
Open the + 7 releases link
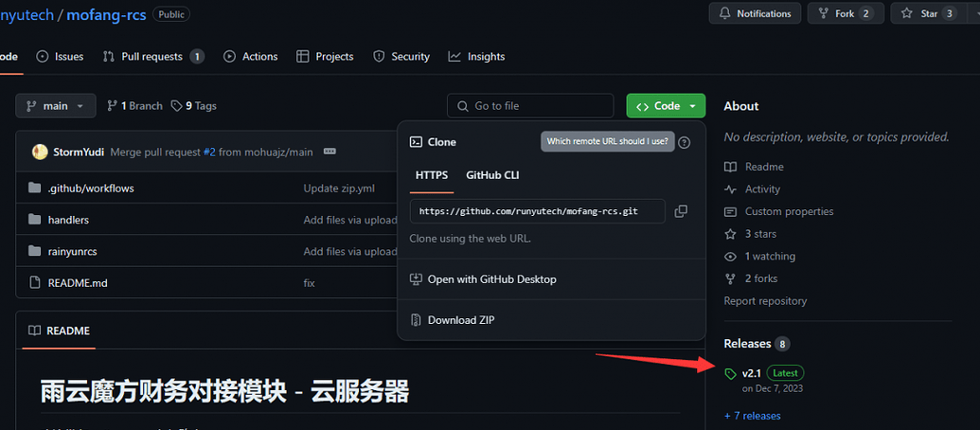752,416
